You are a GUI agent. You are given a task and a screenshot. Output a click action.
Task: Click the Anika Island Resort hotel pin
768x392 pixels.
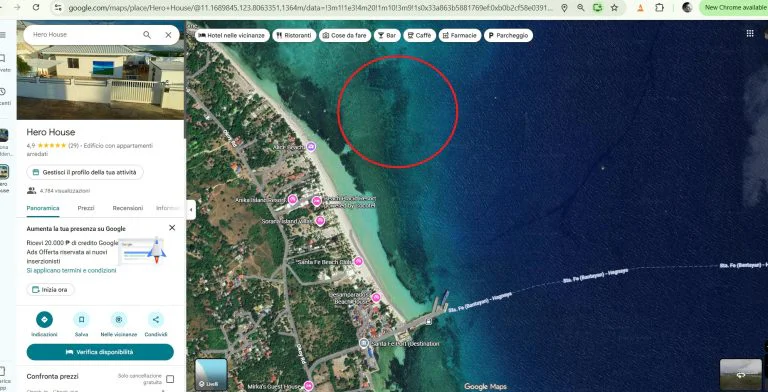[x=292, y=199]
